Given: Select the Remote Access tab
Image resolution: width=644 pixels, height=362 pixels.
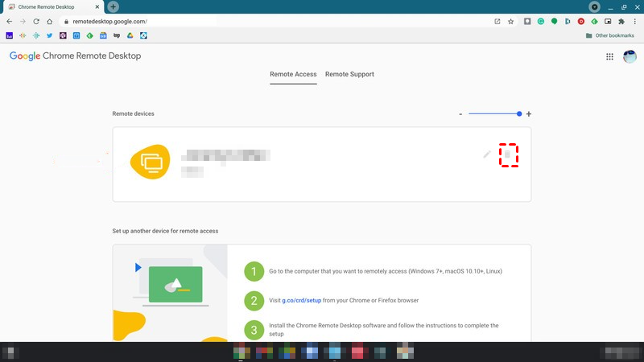Looking at the screenshot, I should [x=293, y=74].
